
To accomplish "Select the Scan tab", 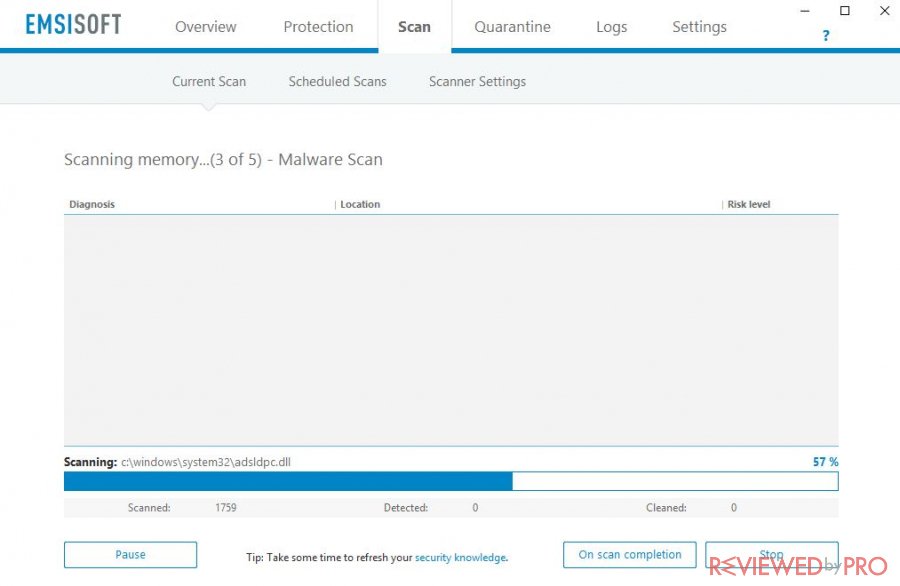I will (x=414, y=27).
